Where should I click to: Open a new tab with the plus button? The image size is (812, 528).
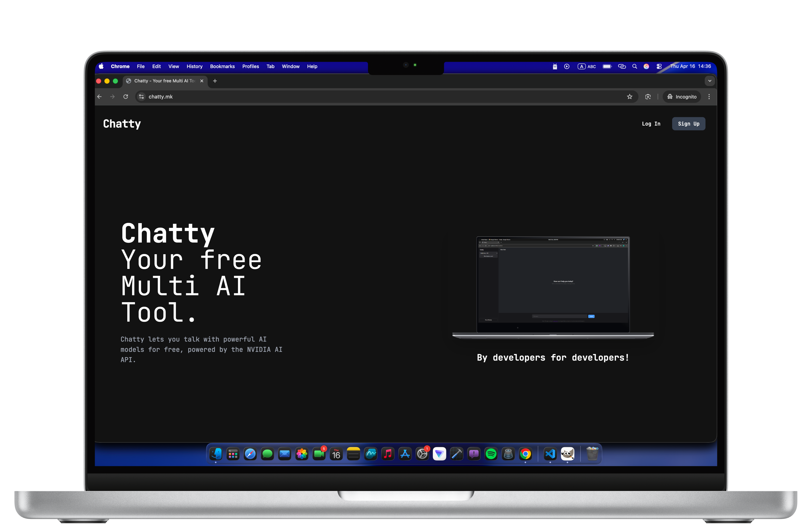pyautogui.click(x=215, y=81)
